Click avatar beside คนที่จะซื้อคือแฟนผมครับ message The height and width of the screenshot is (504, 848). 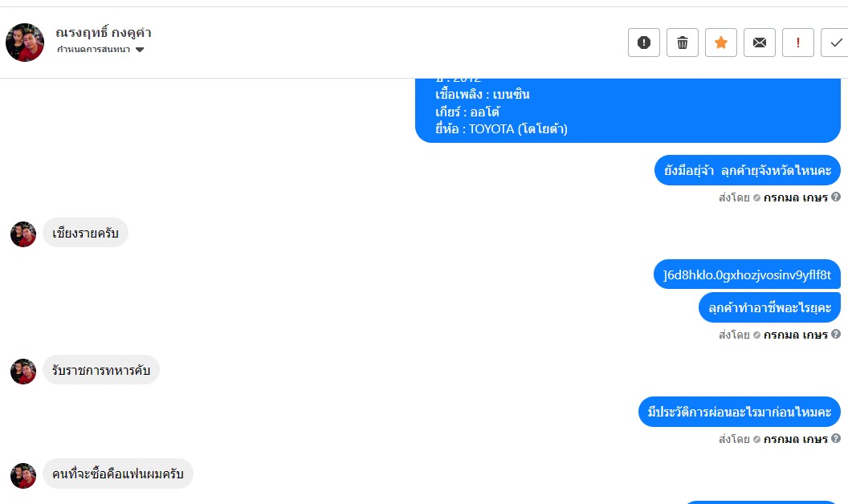pos(23,475)
